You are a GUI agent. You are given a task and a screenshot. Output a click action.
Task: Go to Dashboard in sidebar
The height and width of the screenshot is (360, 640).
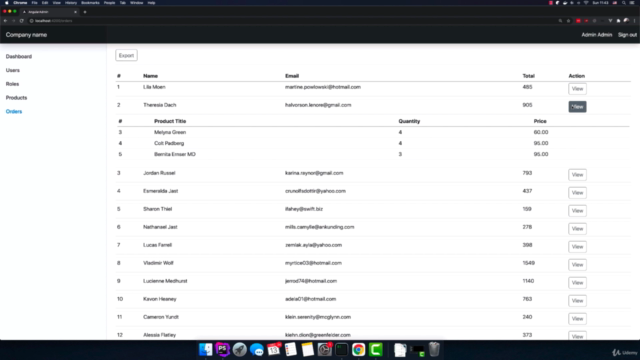click(19, 56)
